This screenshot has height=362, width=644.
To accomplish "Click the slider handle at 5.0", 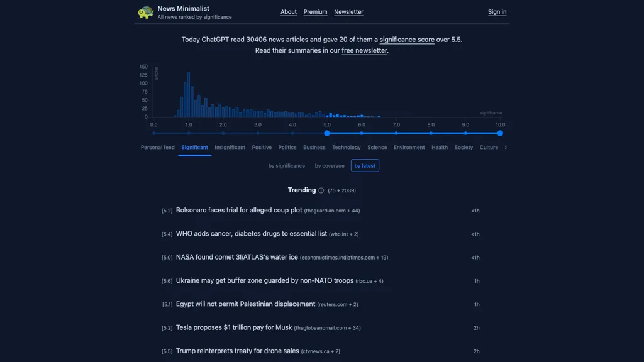I will tap(327, 133).
